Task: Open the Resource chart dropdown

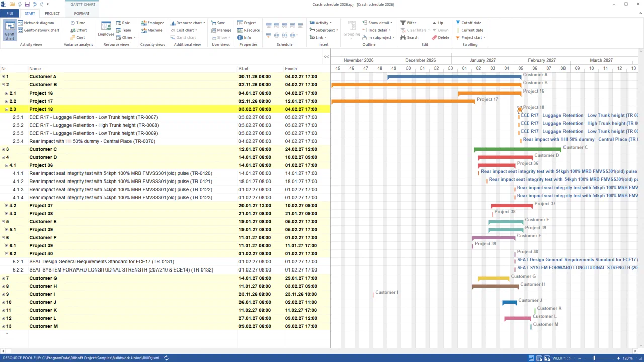Action: tap(188, 23)
